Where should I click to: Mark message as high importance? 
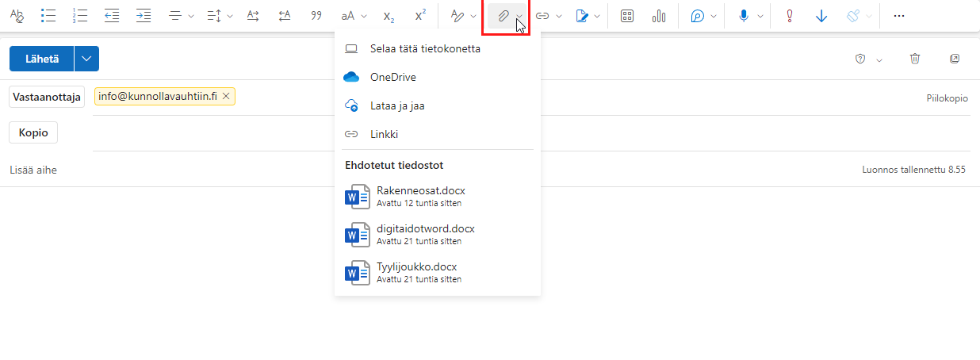click(x=789, y=16)
